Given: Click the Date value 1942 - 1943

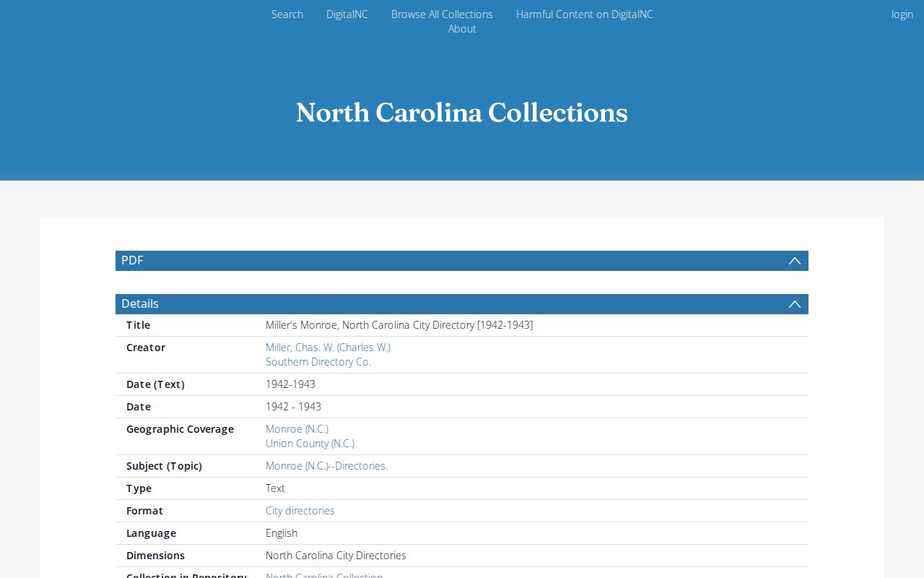Looking at the screenshot, I should [x=293, y=407].
